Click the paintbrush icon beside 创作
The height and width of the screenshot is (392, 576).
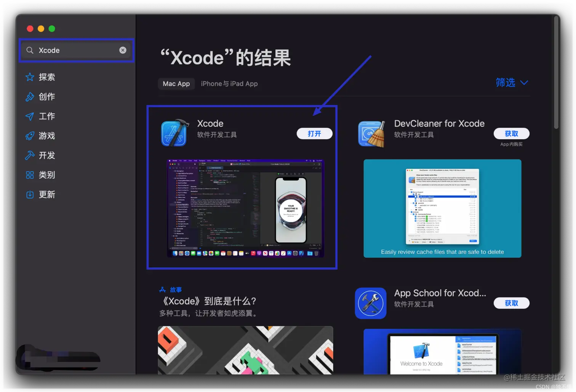(30, 97)
